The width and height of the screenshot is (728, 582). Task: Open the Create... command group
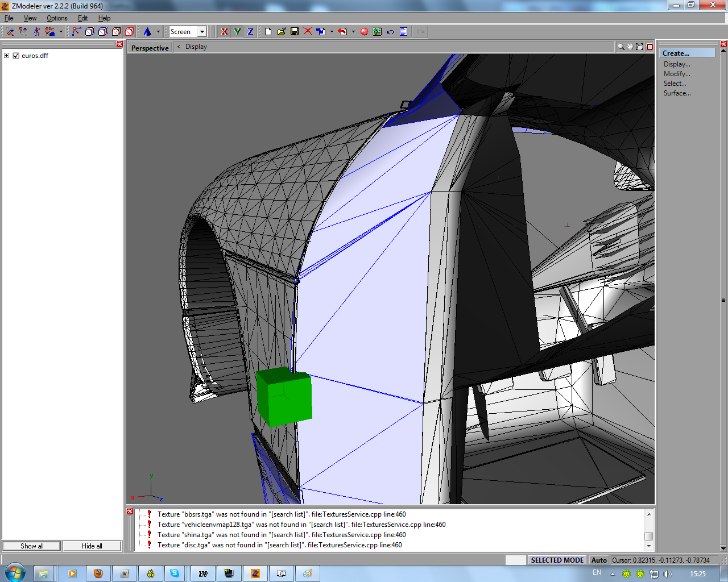[x=686, y=53]
